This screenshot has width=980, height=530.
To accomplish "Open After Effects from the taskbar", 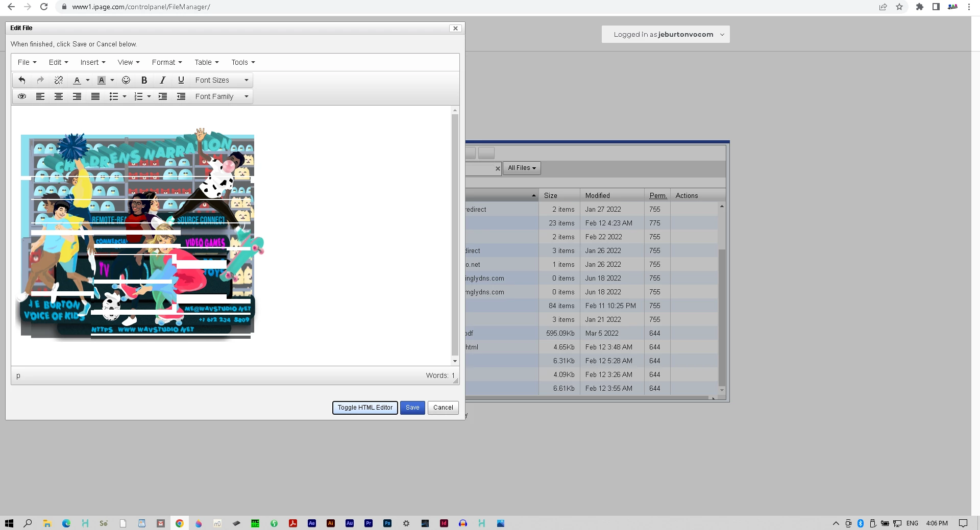I will pos(312,523).
